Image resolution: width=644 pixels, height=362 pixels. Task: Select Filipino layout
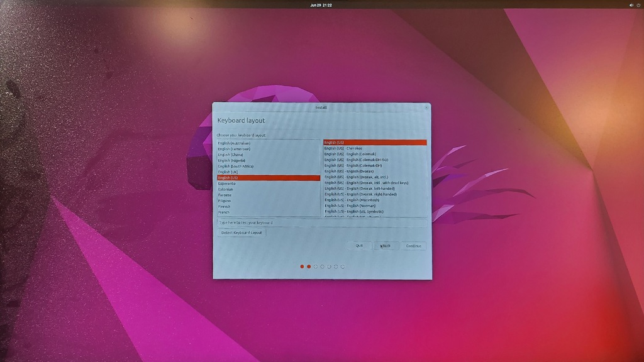coord(269,200)
